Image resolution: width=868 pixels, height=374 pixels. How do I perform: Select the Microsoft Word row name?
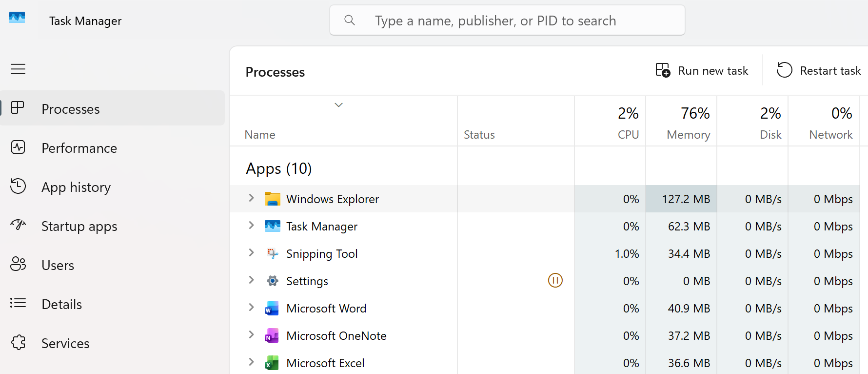(326, 309)
